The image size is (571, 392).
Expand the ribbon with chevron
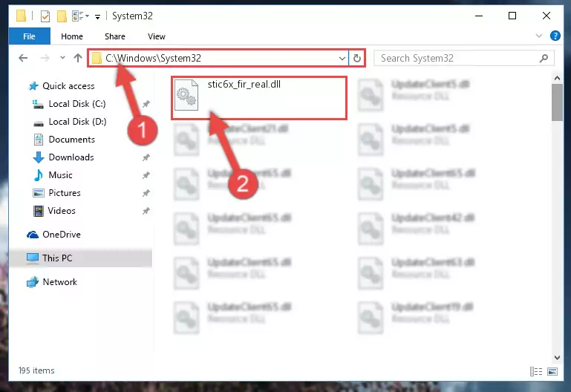pyautogui.click(x=539, y=36)
